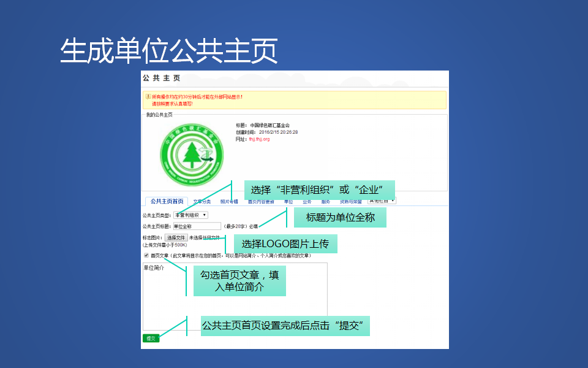The width and height of the screenshot is (588, 368).
Task: Click the 首页内容更新 tab
Action: coord(260,201)
